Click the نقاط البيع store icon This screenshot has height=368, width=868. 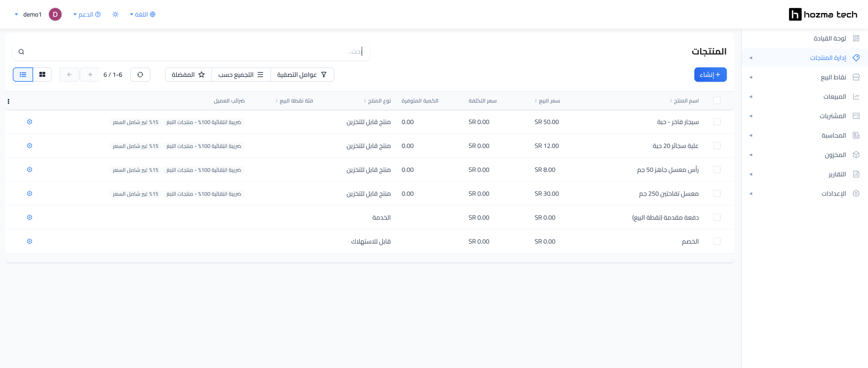[856, 77]
